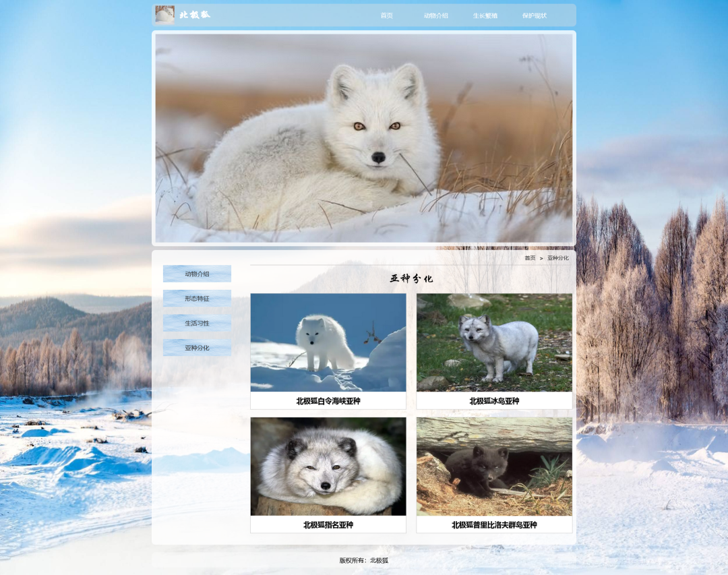Click the large arctic fox banner image
The image size is (728, 575).
click(364, 138)
